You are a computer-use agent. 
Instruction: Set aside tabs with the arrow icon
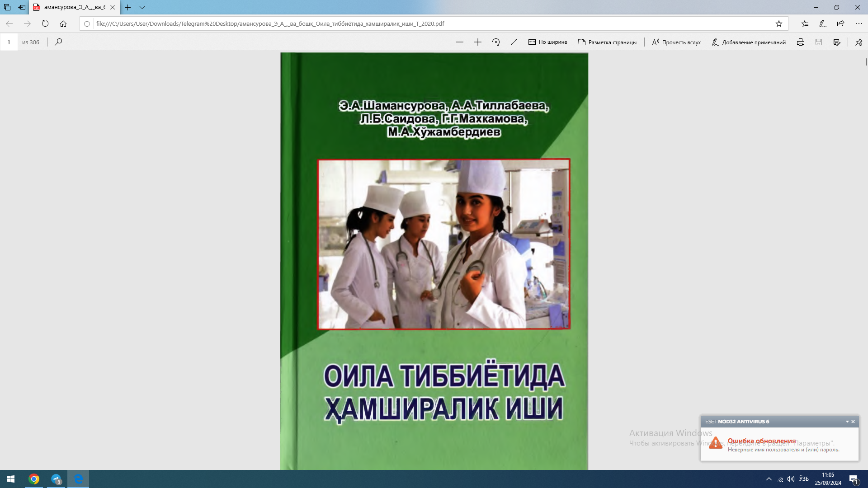point(22,7)
